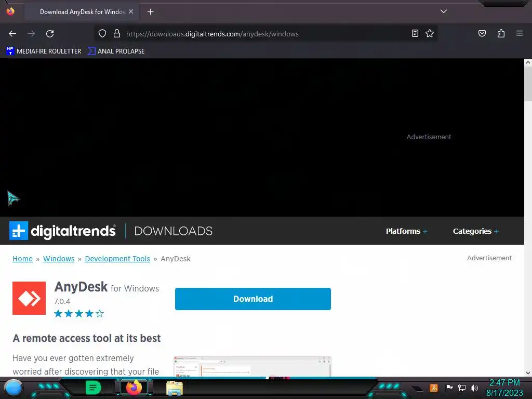532x399 pixels.
Task: Open the network tray icon
Action: (x=462, y=388)
